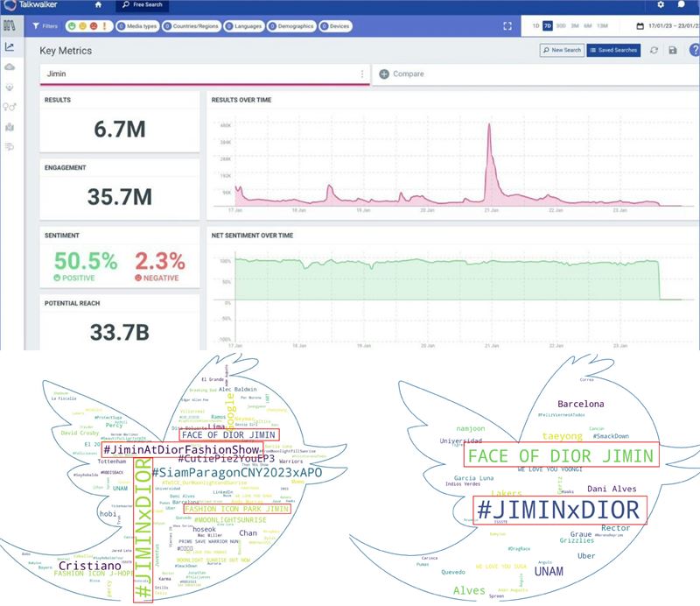Click the home icon in top bar
Screen dimensions: 700x606
[x=98, y=5]
